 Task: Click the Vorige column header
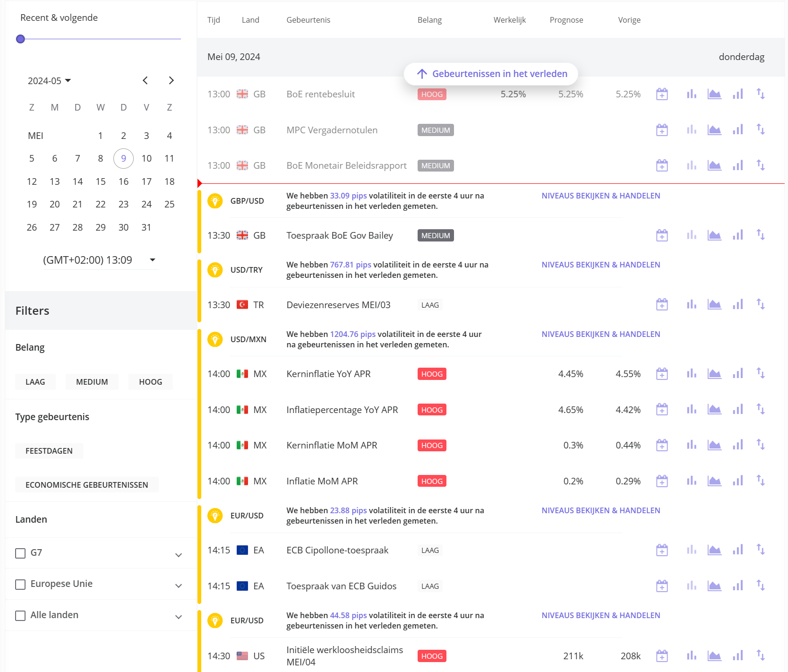pos(629,20)
